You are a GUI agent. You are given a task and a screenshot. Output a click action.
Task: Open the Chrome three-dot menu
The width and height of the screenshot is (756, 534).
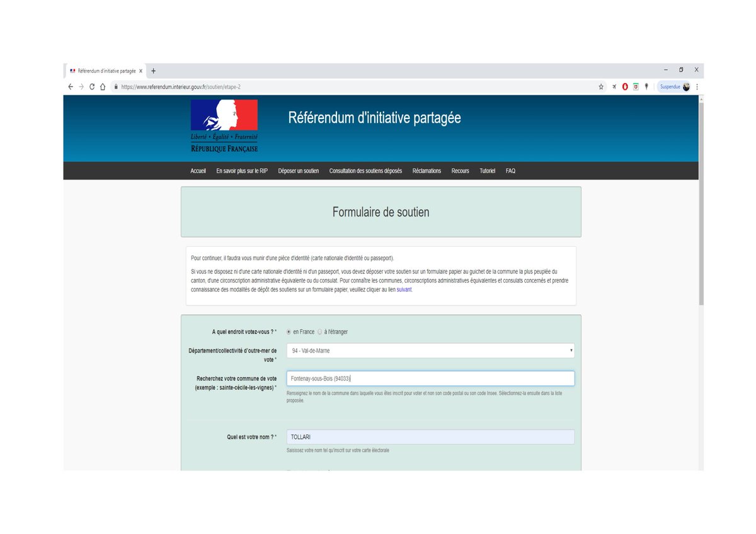coord(697,87)
